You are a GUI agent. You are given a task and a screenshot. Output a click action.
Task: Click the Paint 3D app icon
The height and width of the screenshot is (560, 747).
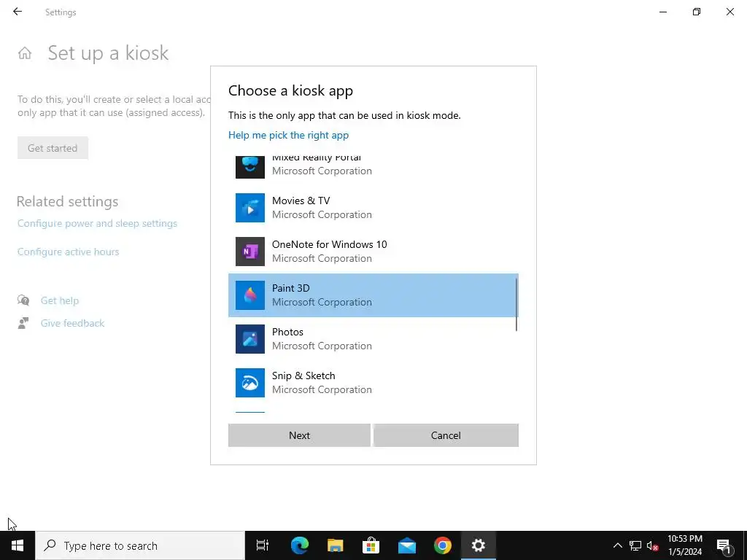(250, 295)
